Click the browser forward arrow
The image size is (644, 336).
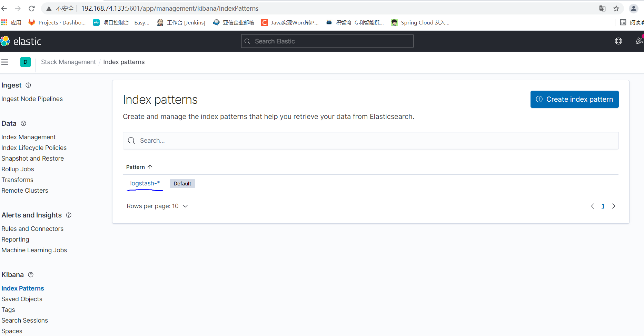18,9
